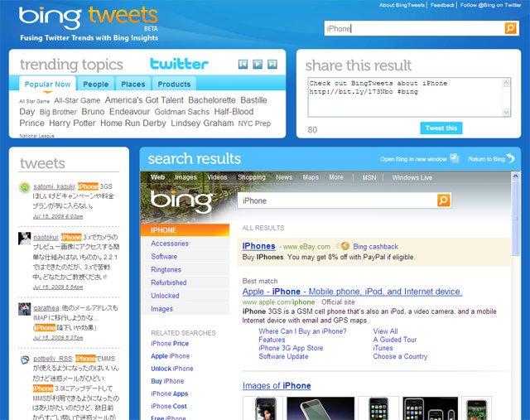Open Images of iPhone link
530x420 pixels.
tap(277, 385)
